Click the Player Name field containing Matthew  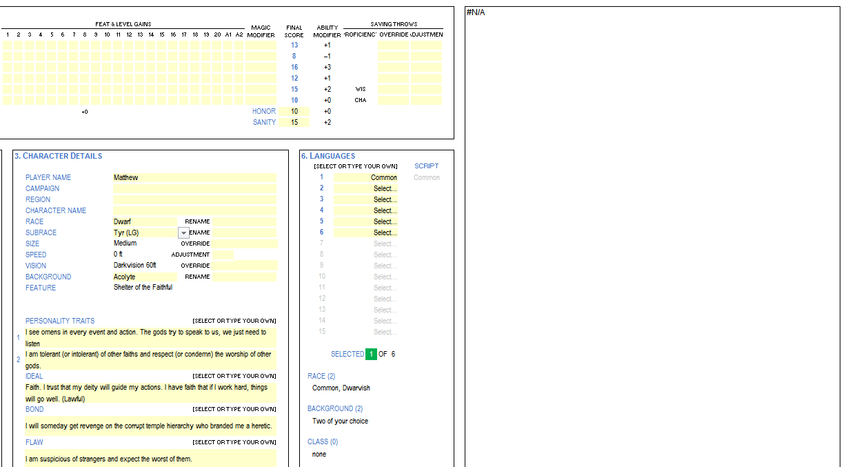(194, 177)
